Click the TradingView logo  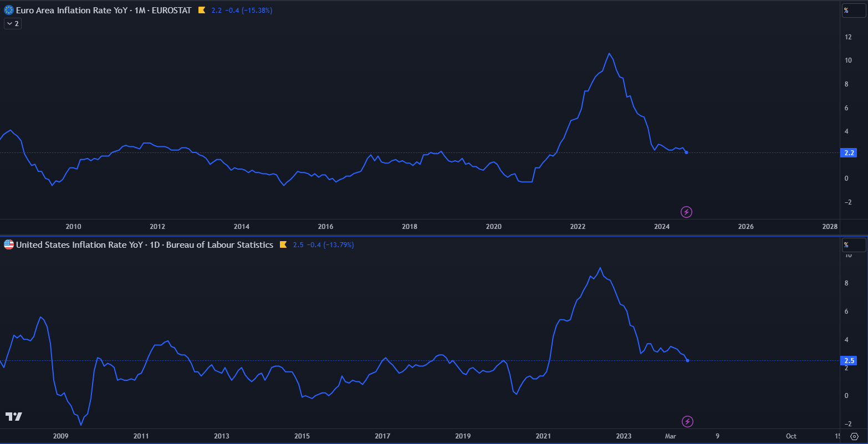pos(14,416)
